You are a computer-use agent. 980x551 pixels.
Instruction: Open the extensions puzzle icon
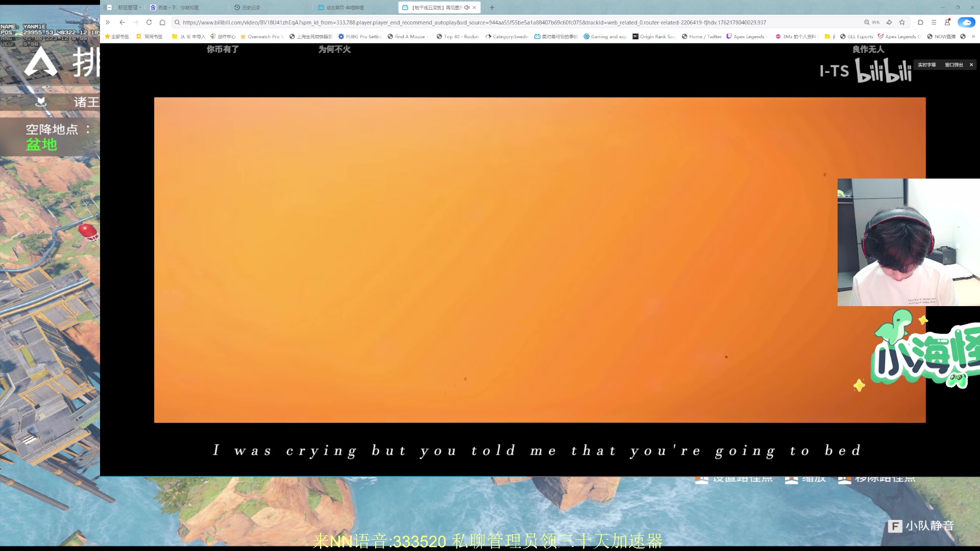[920, 22]
